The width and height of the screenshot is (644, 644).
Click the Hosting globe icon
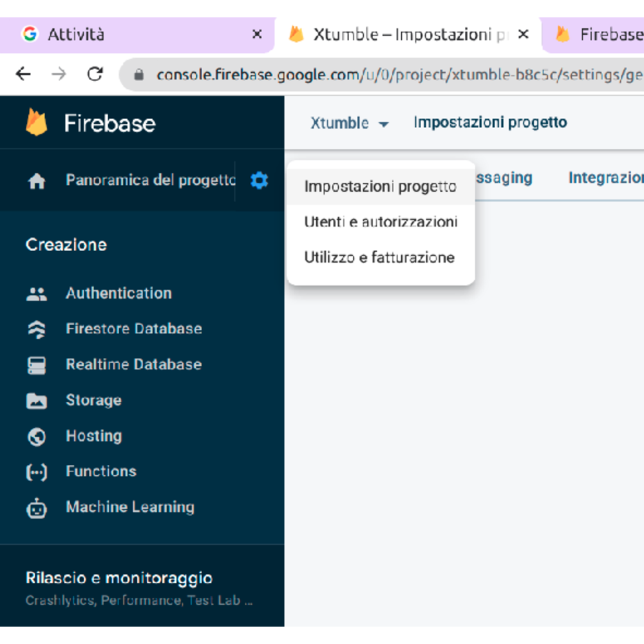(37, 437)
